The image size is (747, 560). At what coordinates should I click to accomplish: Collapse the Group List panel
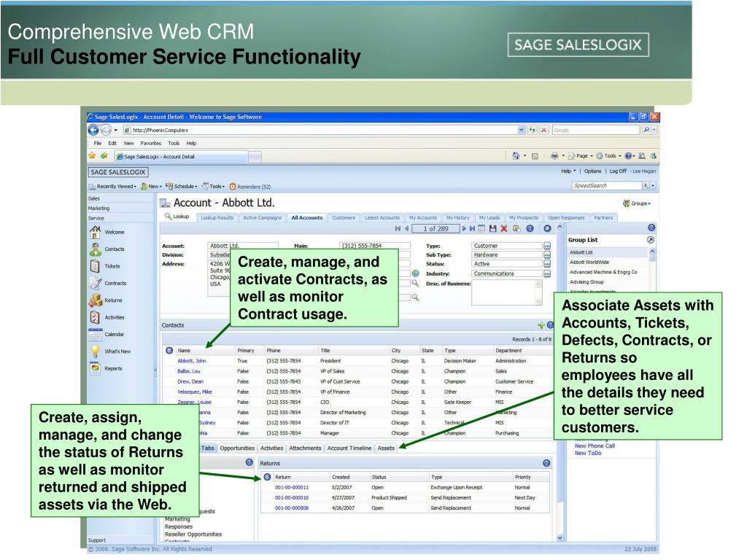pos(651,240)
